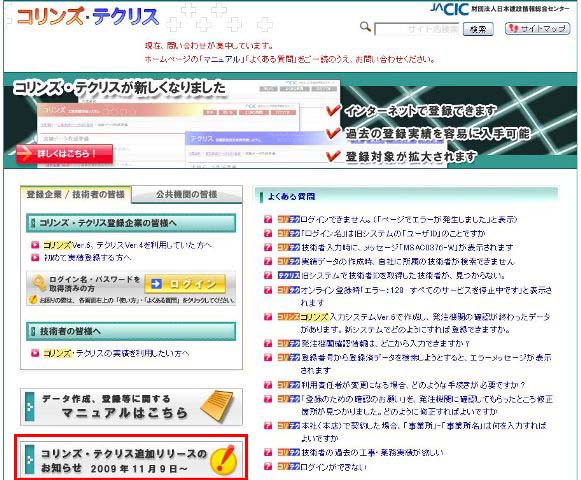Click the exclamation mark icon on release notice banner

[223, 460]
